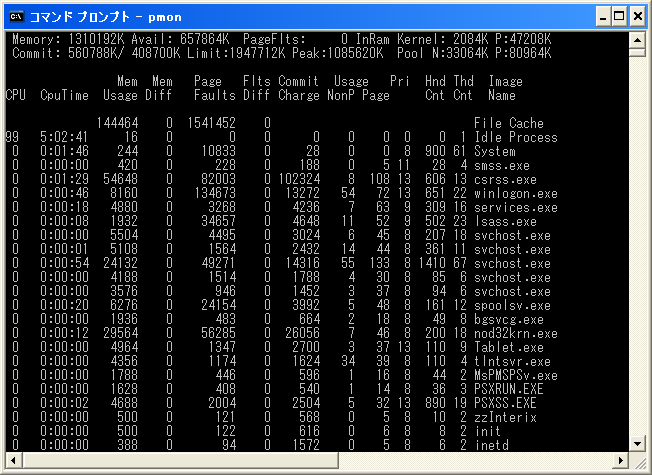Click the Image Name column header
This screenshot has height=475, width=652.
505,88
